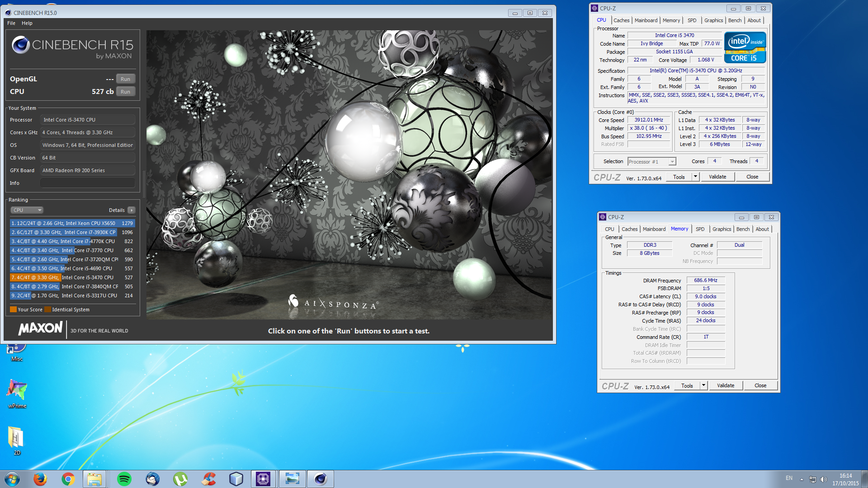Open Google Chrome from the taskbar
Image resolution: width=868 pixels, height=488 pixels.
tap(68, 479)
